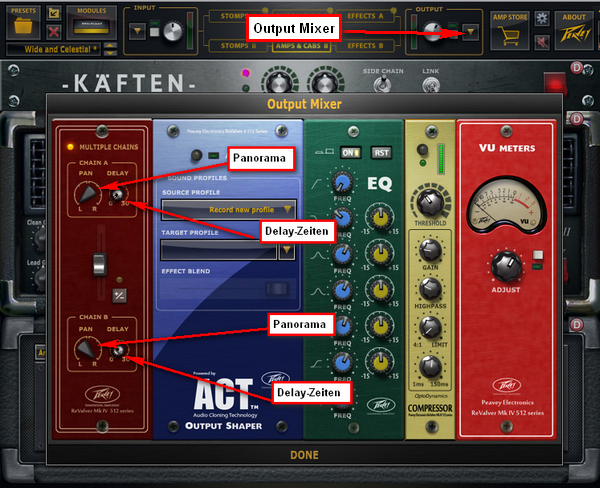Click the Chain A Delay knob

(116, 194)
